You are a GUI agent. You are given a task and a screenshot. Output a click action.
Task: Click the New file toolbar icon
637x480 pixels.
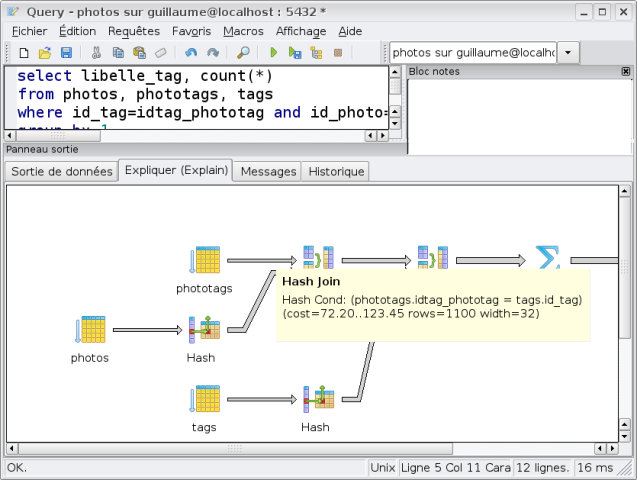[x=24, y=52]
